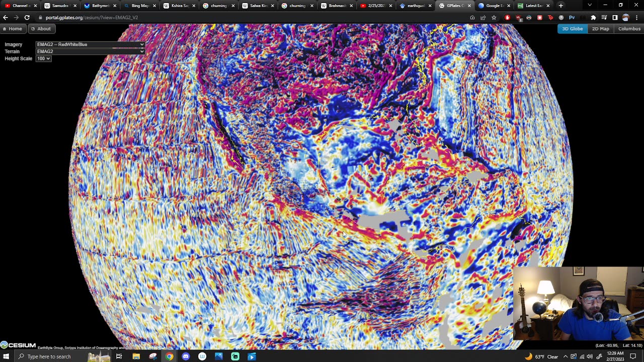Open the About button
Viewport: 644px width, 362px height.
click(x=41, y=29)
